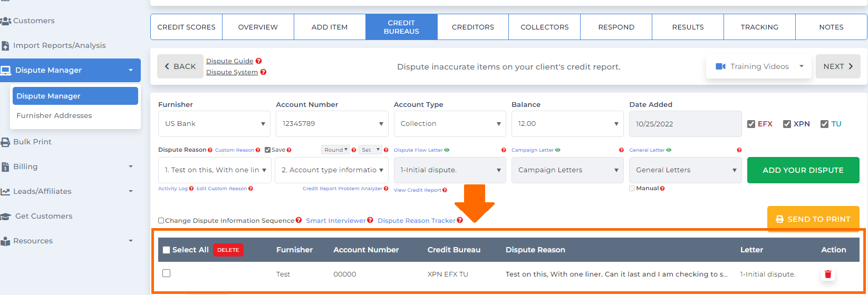Click the NEXT button
Screen dimensions: 868x295
(x=838, y=66)
